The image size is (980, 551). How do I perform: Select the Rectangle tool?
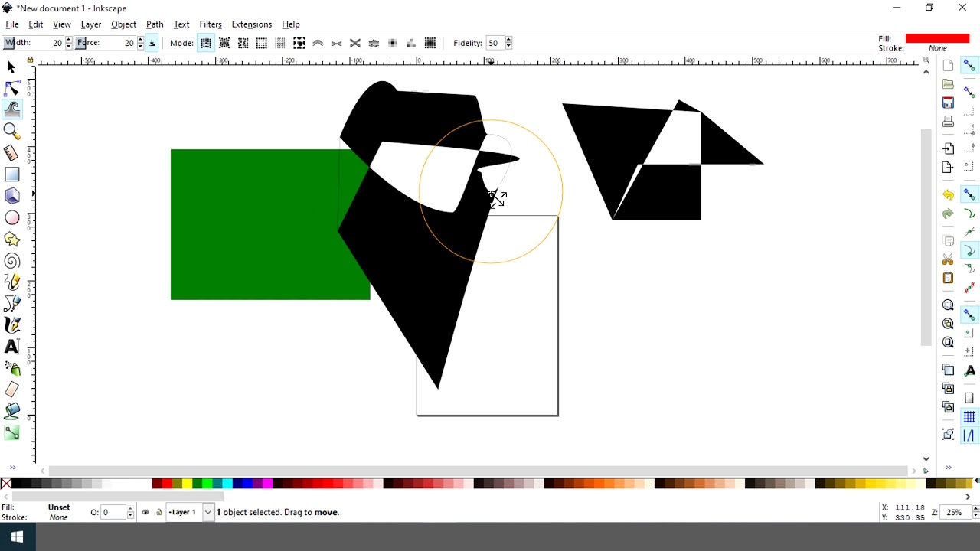click(x=11, y=174)
